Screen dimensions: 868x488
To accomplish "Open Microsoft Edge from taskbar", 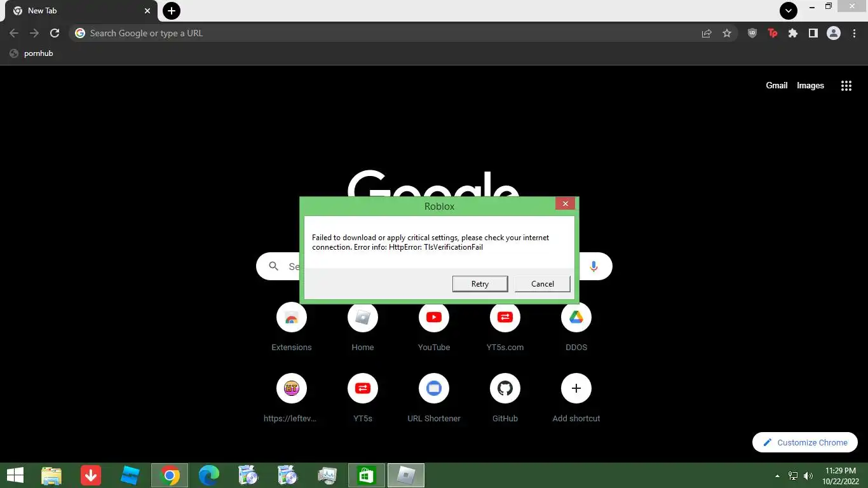I will 209,475.
